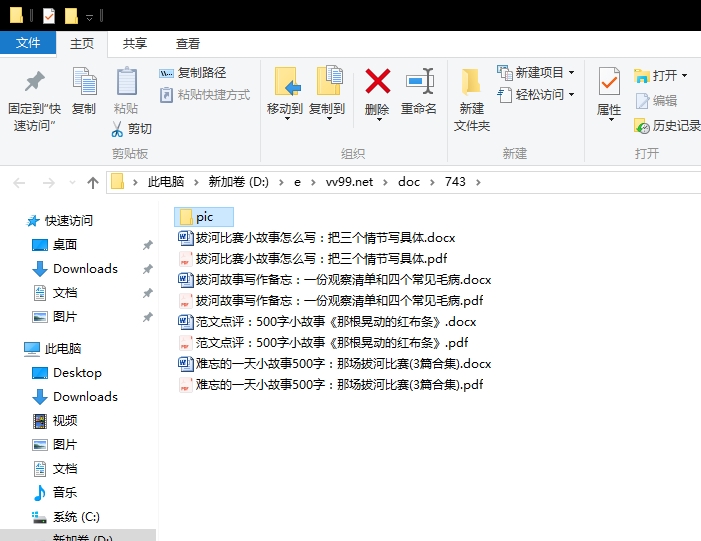Click the Cut scissors button
Screen dimensions: 701x541
[x=132, y=129]
